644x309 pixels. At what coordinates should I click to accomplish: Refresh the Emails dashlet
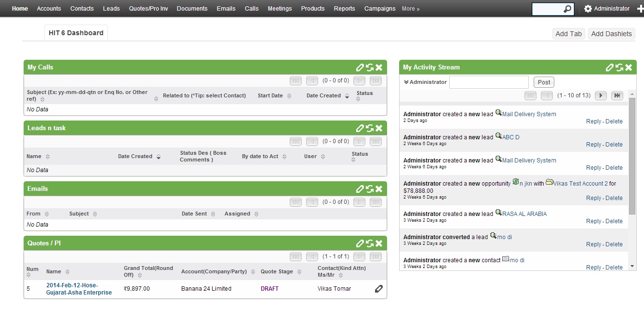tap(370, 189)
